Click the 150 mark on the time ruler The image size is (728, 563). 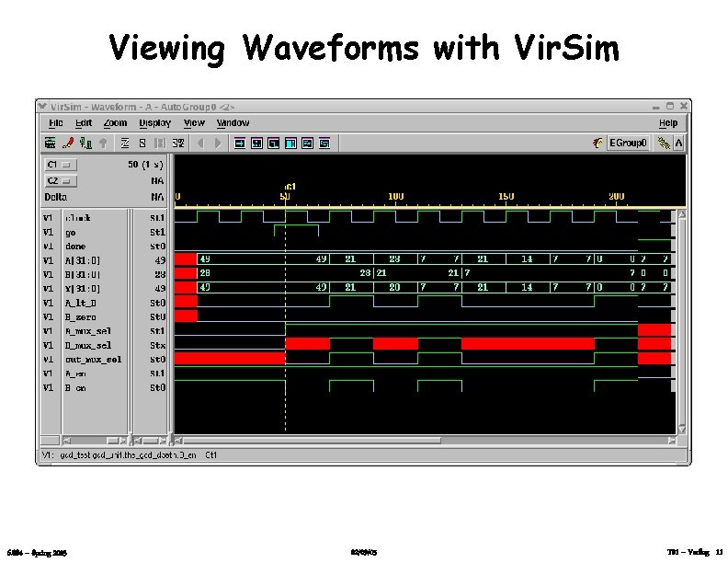click(506, 196)
